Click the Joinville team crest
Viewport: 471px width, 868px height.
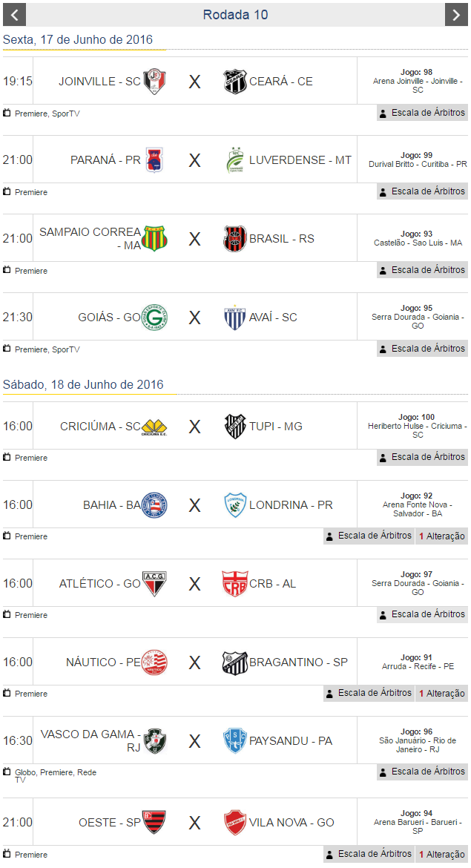154,82
